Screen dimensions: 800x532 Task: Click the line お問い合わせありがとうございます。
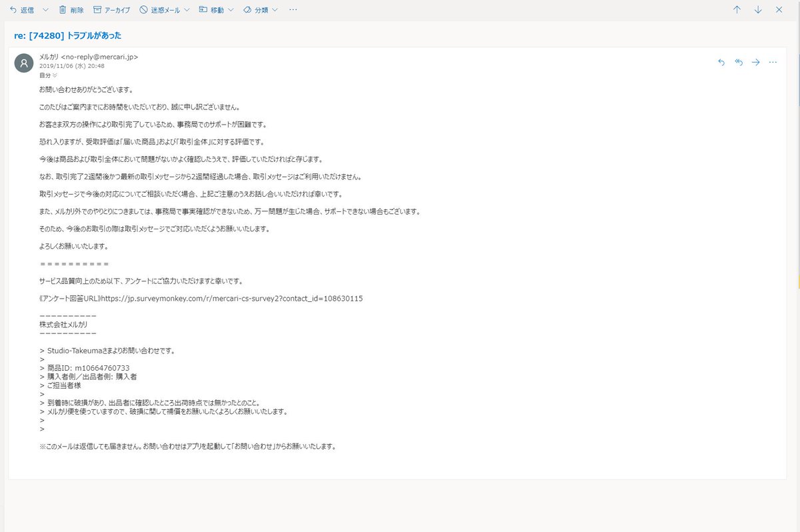tap(86, 89)
